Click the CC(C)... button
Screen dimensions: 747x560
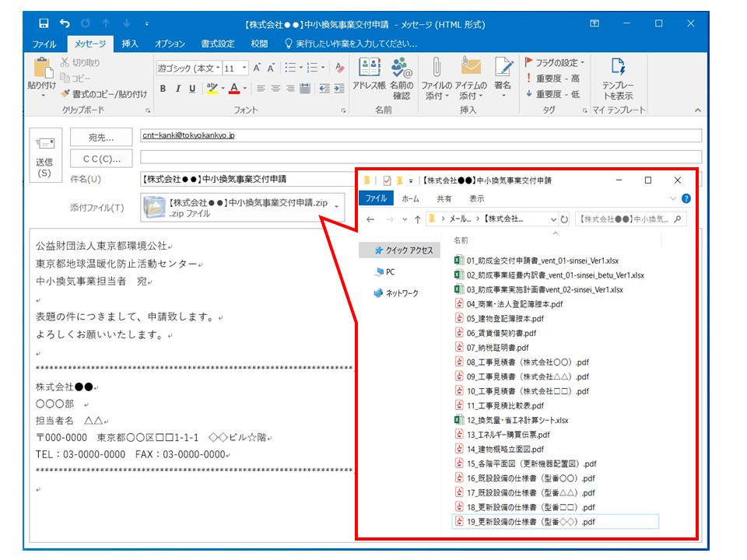[x=101, y=159]
